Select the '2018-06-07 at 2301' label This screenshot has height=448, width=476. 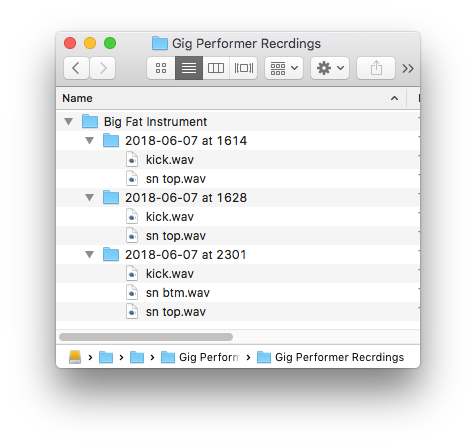click(x=186, y=255)
